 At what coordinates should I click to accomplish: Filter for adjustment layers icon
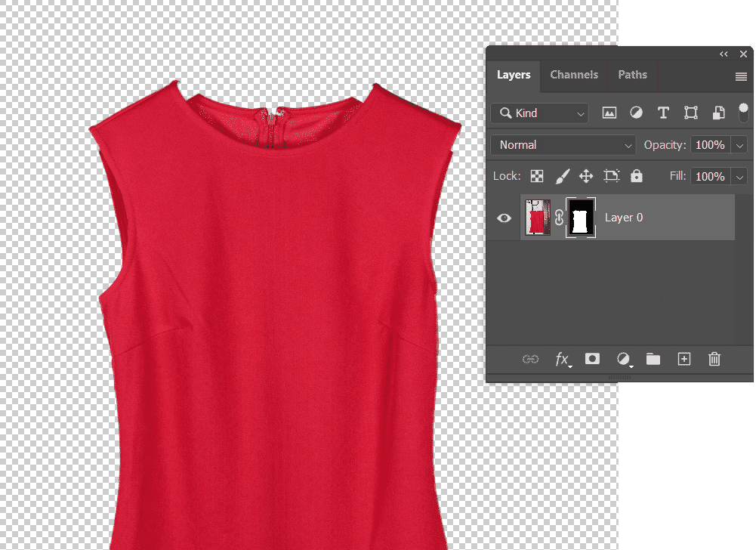tap(636, 113)
